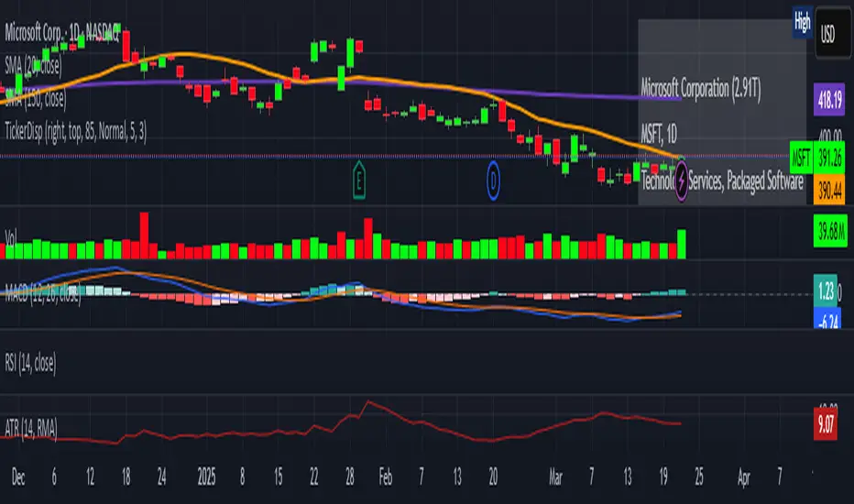Click the 391.26 current price label
Screen dimensions: 854x504
pos(829,158)
